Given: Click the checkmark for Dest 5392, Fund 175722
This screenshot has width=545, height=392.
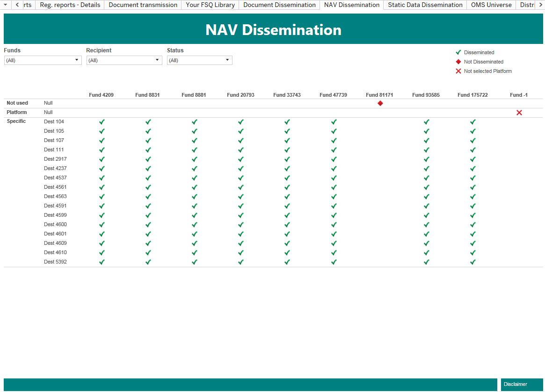Looking at the screenshot, I should (x=472, y=262).
